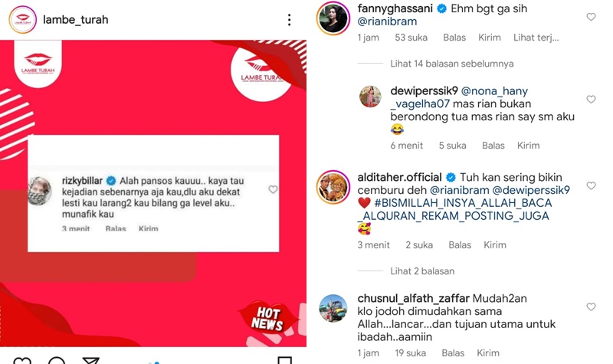Open the three-dot post options menu
613x364 pixels.
289,20
